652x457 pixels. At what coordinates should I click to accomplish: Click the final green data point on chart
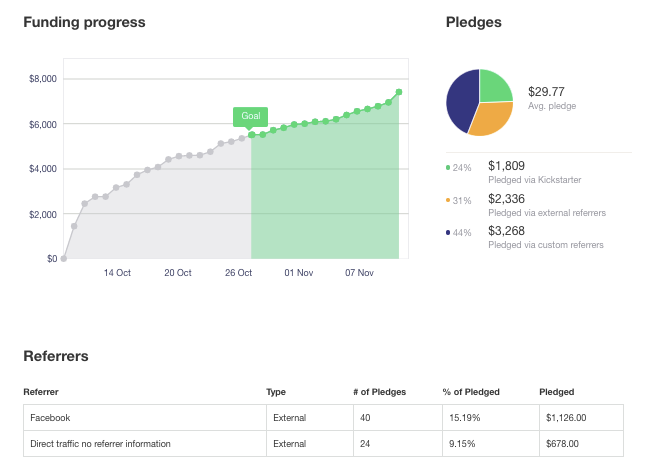point(399,92)
